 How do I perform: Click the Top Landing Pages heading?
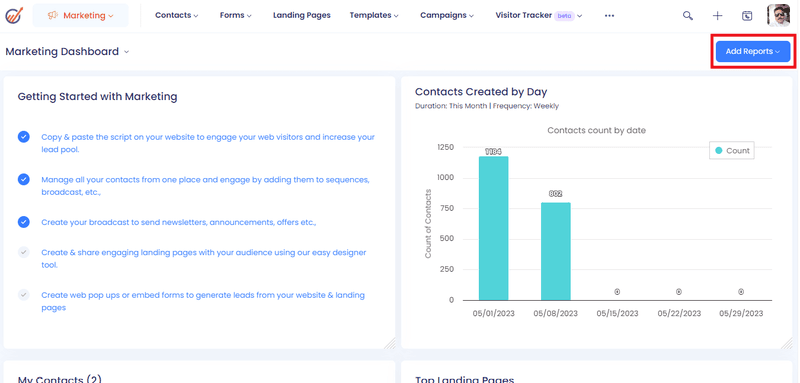[464, 379]
